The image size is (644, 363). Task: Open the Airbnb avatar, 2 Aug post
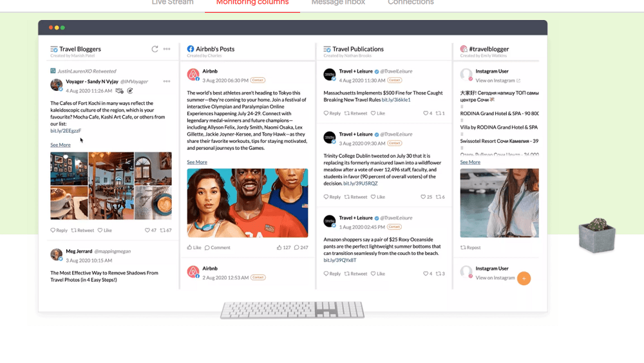coord(193,272)
